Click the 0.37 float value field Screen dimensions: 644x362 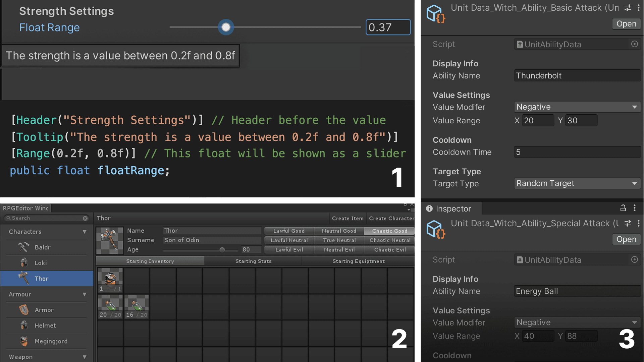388,27
